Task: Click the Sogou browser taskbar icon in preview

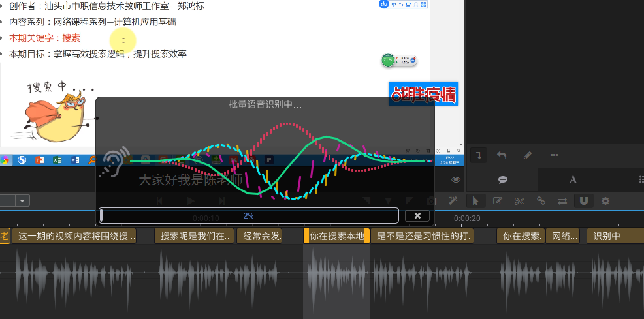Action: (x=22, y=160)
